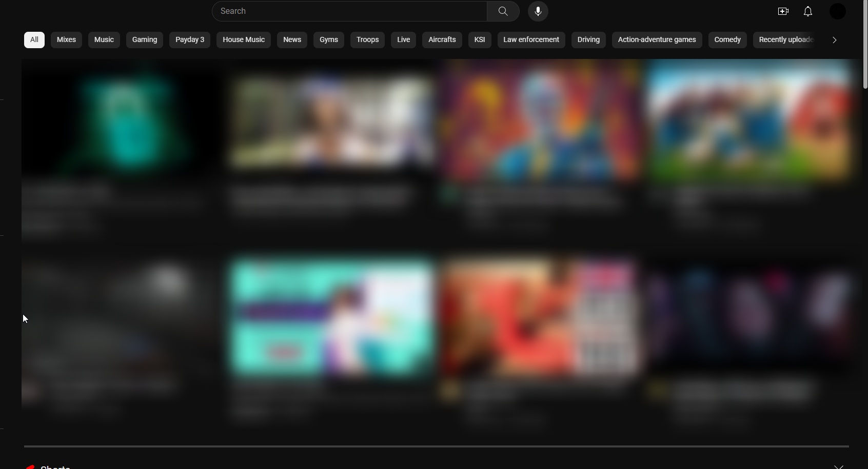Choose the Comedy category chip

(x=727, y=39)
